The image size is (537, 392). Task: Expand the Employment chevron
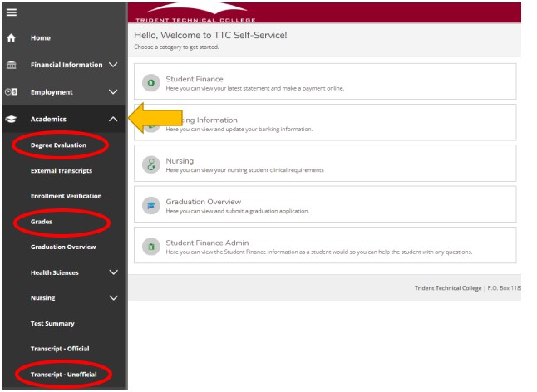[113, 92]
